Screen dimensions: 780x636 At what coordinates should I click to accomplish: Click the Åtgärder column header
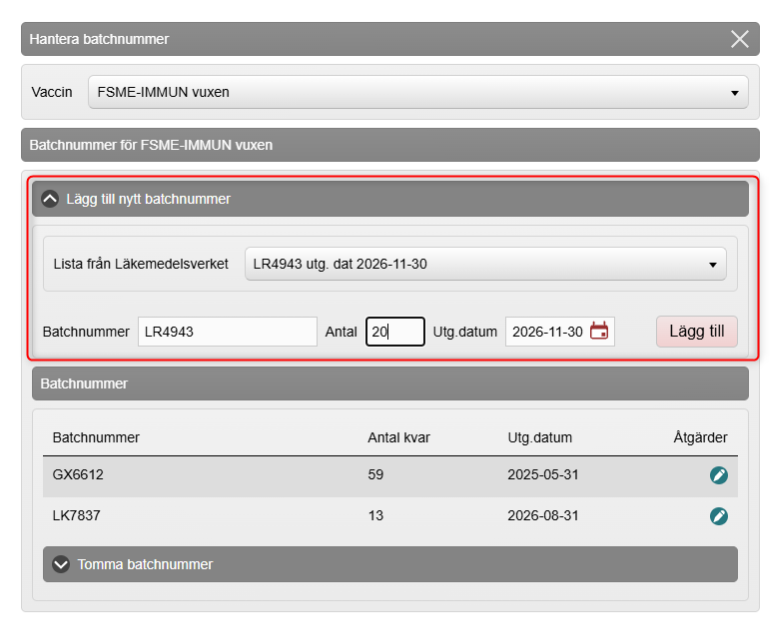[700, 438]
